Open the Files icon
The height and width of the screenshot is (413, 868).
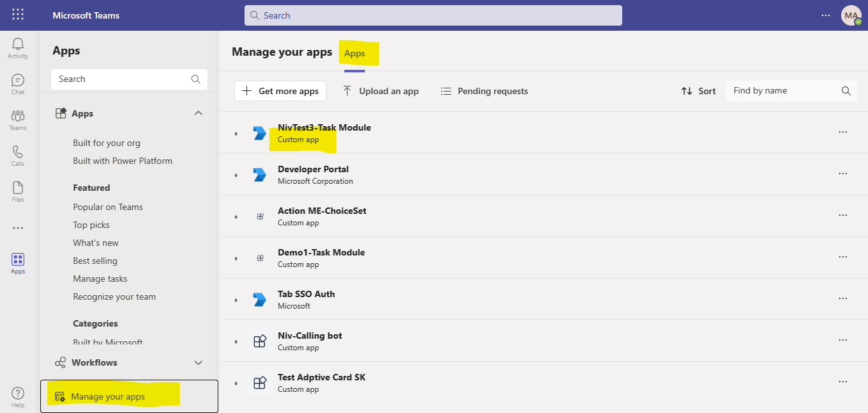pos(17,190)
